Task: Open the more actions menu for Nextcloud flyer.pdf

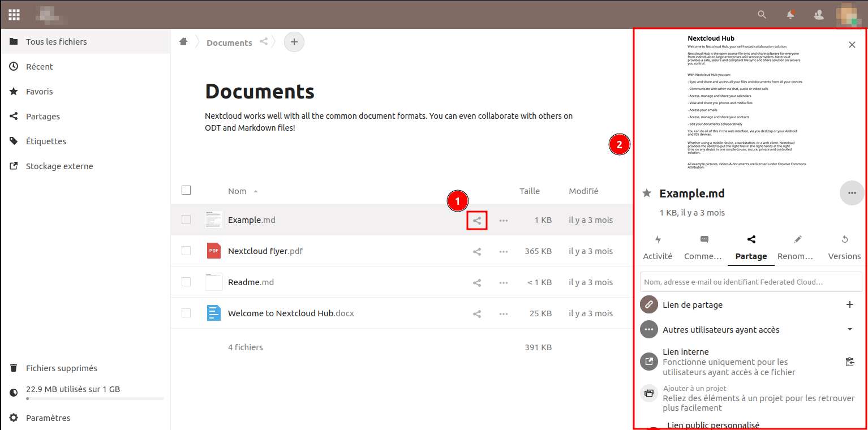Action: pyautogui.click(x=504, y=251)
